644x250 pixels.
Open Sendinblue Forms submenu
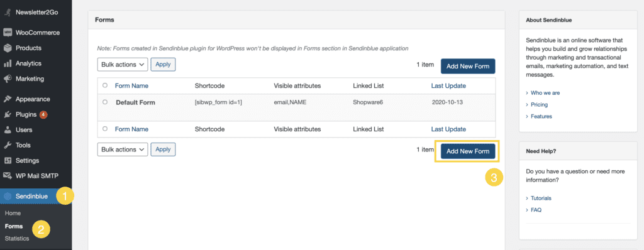click(14, 226)
